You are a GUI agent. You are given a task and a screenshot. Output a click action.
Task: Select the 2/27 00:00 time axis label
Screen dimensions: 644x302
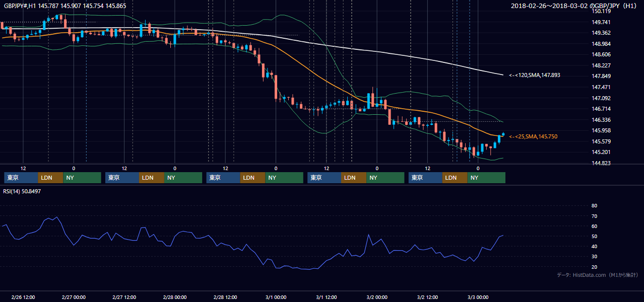click(74, 297)
